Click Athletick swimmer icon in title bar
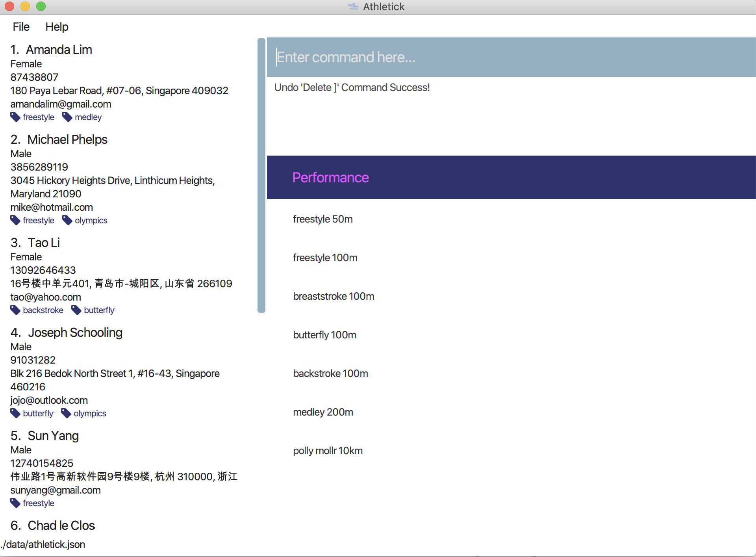Image resolution: width=756 pixels, height=557 pixels. click(x=353, y=7)
